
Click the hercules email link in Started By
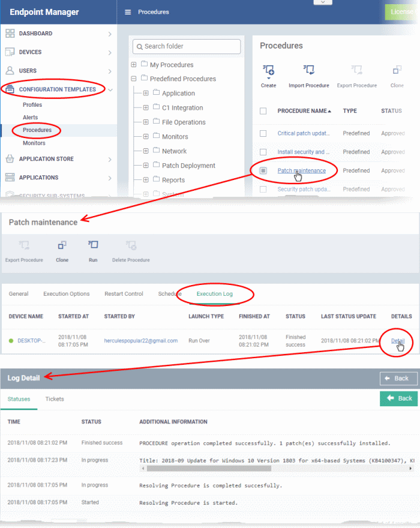click(141, 341)
